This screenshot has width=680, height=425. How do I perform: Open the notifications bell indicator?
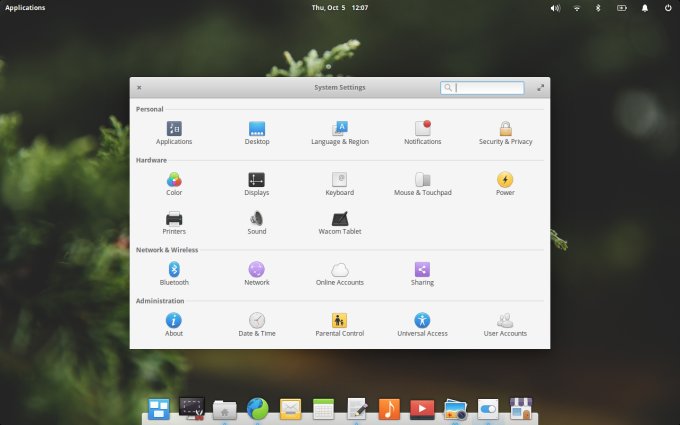point(645,8)
